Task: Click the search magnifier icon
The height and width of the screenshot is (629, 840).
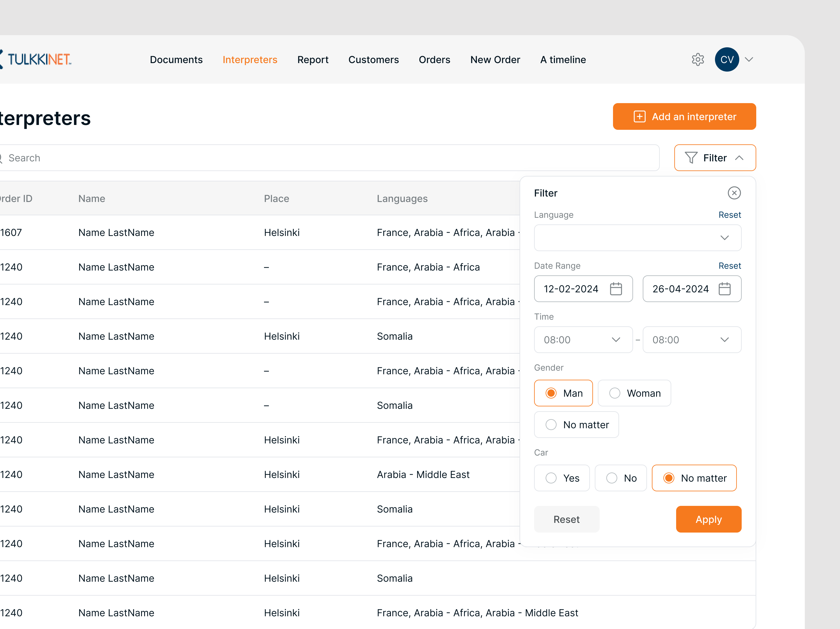Action: [x=1, y=157]
